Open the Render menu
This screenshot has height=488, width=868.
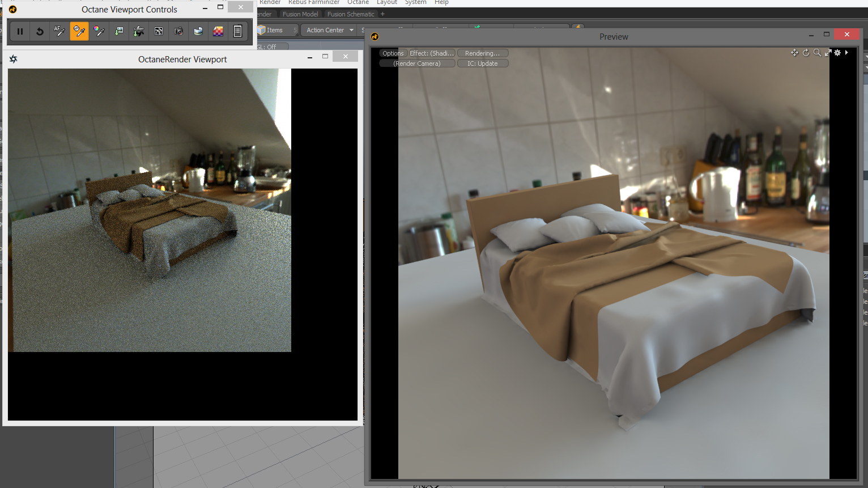tap(270, 3)
